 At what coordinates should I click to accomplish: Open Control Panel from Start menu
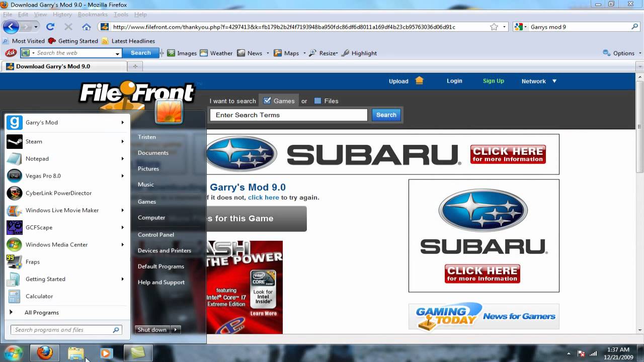click(x=156, y=235)
